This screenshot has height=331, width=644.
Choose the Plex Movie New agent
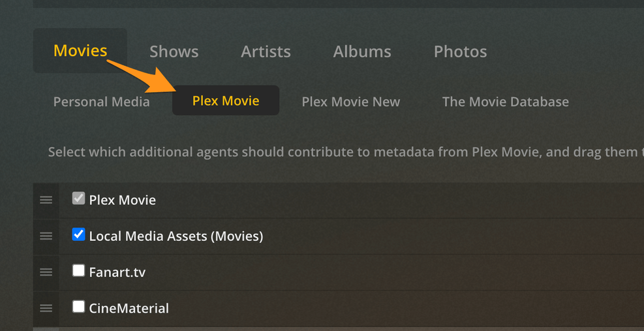tap(350, 102)
